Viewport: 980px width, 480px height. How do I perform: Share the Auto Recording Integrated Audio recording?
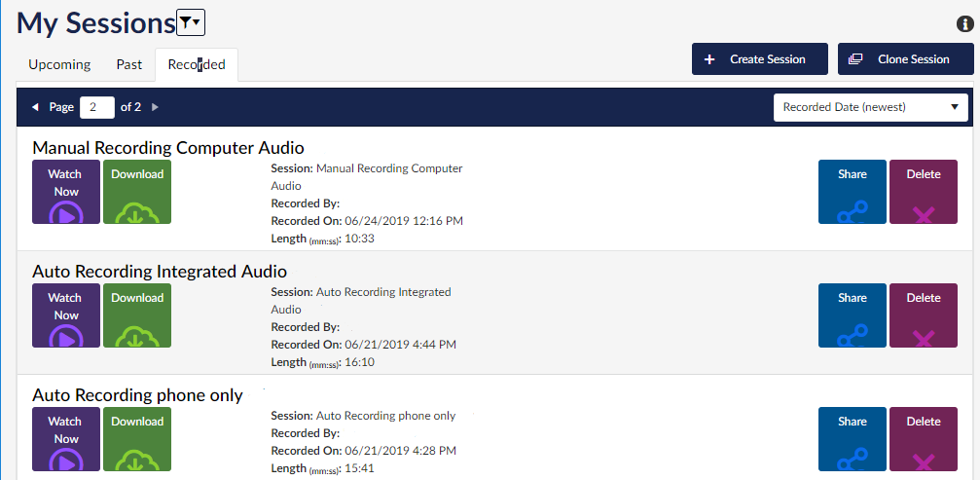click(852, 315)
